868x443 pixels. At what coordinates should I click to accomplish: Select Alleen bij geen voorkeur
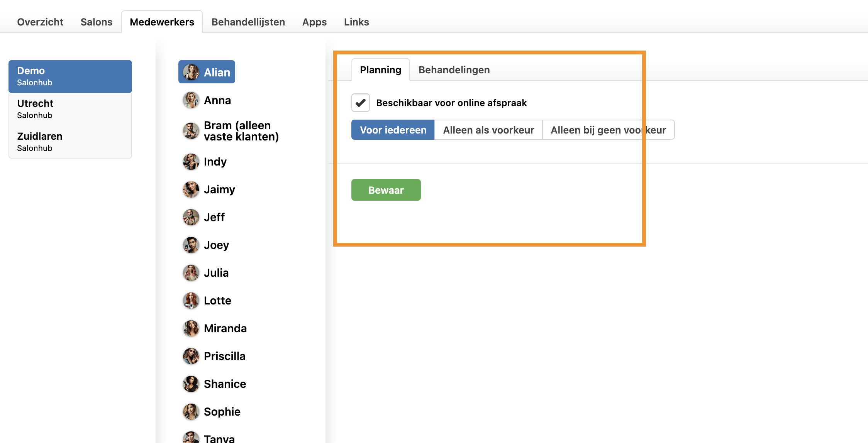(x=608, y=130)
